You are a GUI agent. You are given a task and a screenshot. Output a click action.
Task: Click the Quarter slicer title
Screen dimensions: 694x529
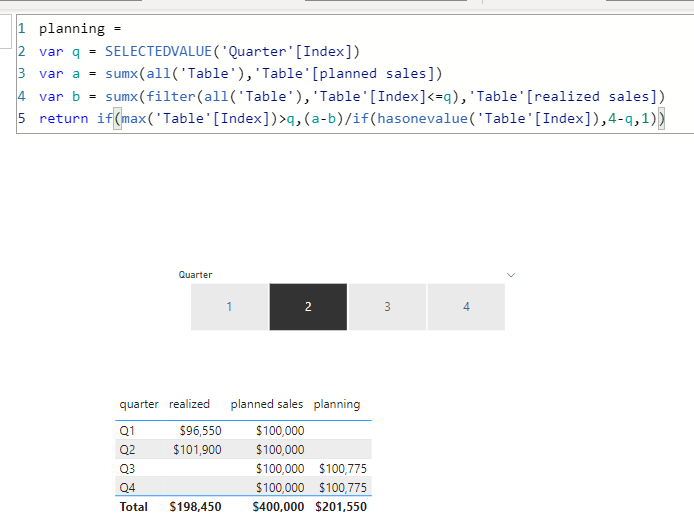click(195, 275)
